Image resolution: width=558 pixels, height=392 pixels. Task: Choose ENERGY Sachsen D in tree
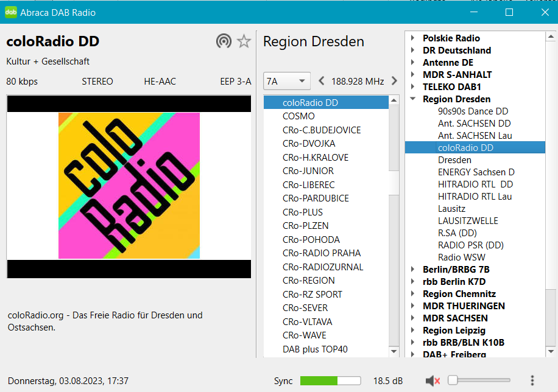click(476, 172)
